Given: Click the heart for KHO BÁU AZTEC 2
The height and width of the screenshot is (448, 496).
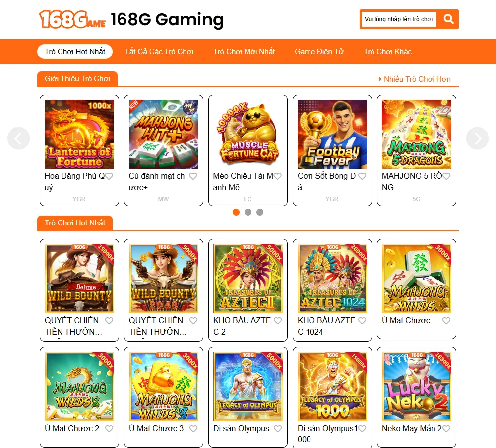Looking at the screenshot, I should tap(278, 321).
